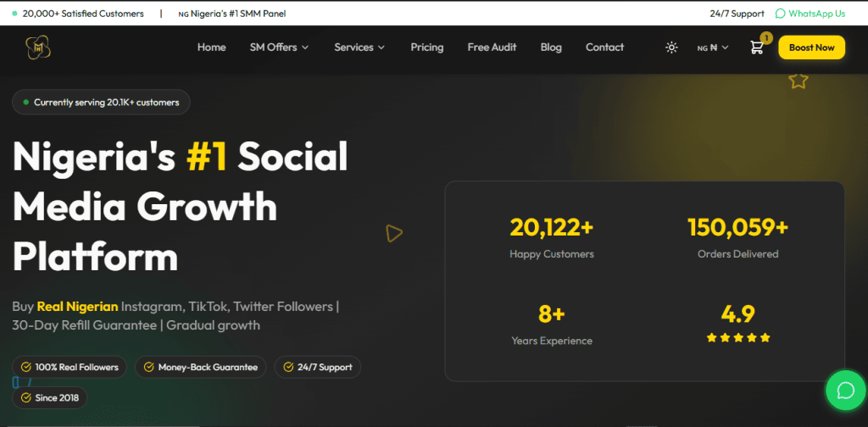Click the 4.9 rating number
868x427 pixels.
(x=738, y=314)
